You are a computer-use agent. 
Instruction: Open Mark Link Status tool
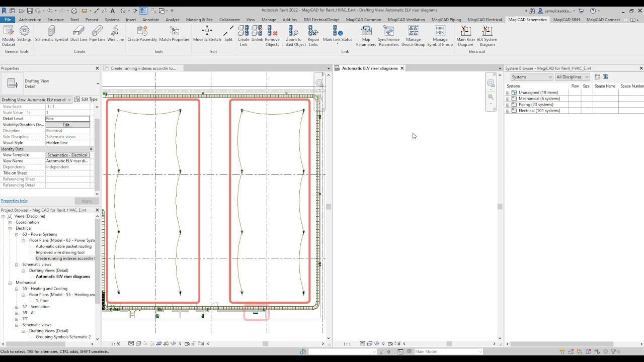point(338,35)
